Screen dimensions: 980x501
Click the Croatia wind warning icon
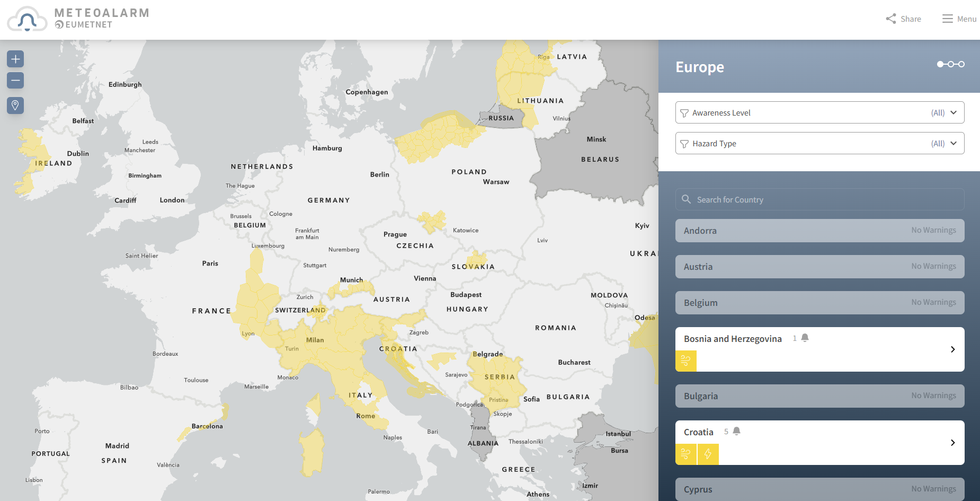(686, 454)
